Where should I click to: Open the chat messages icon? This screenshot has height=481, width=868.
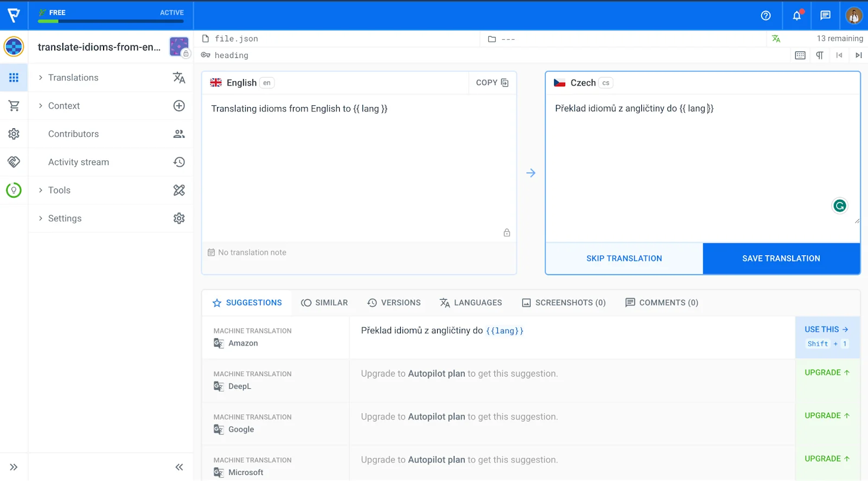coord(825,16)
